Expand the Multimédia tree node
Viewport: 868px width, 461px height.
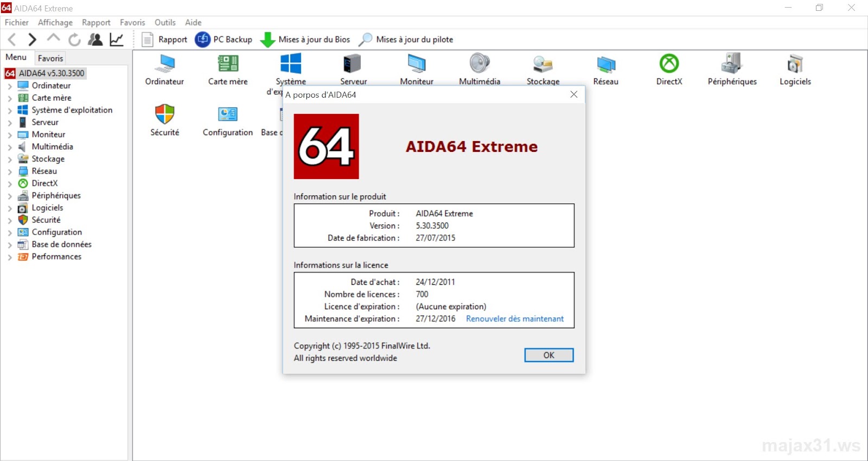[10, 147]
